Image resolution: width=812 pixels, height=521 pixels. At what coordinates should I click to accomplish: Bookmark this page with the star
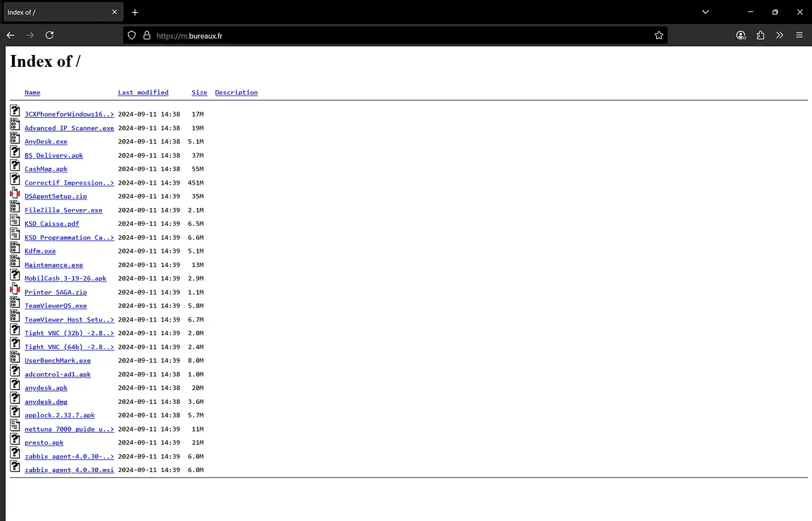659,35
